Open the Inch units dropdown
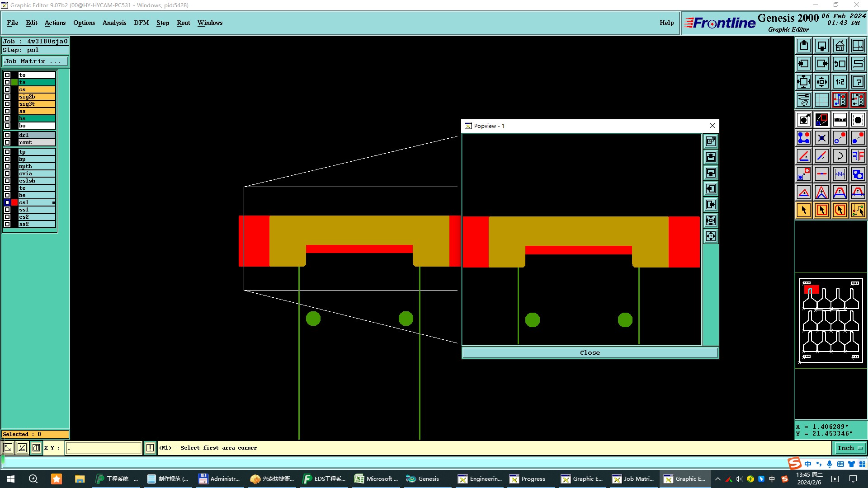 click(x=850, y=448)
